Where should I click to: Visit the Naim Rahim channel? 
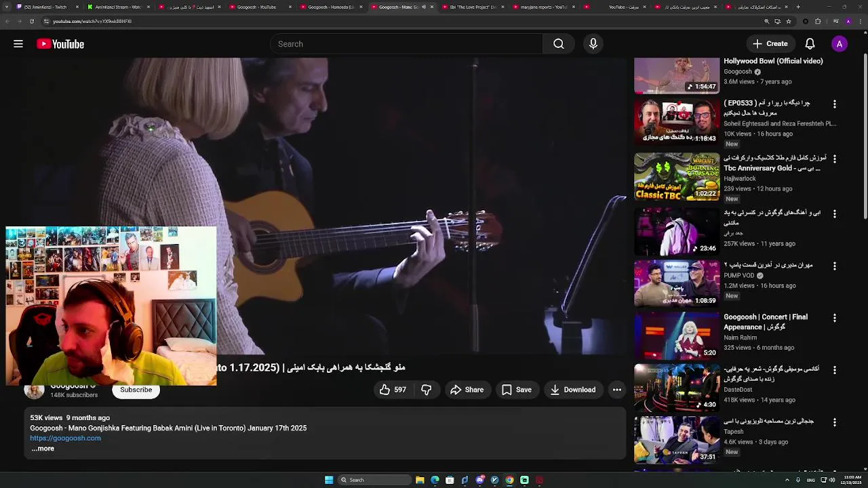tap(740, 338)
